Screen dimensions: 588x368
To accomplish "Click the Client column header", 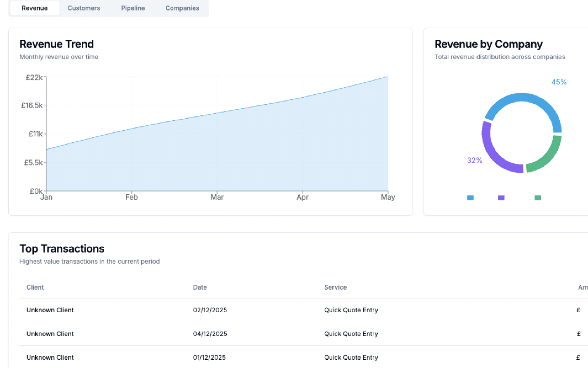I will click(x=35, y=287).
